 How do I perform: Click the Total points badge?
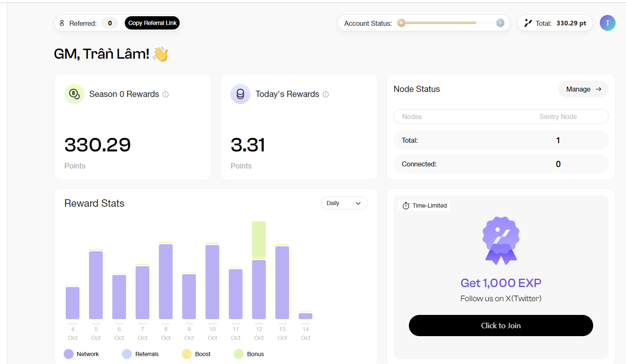(x=555, y=23)
